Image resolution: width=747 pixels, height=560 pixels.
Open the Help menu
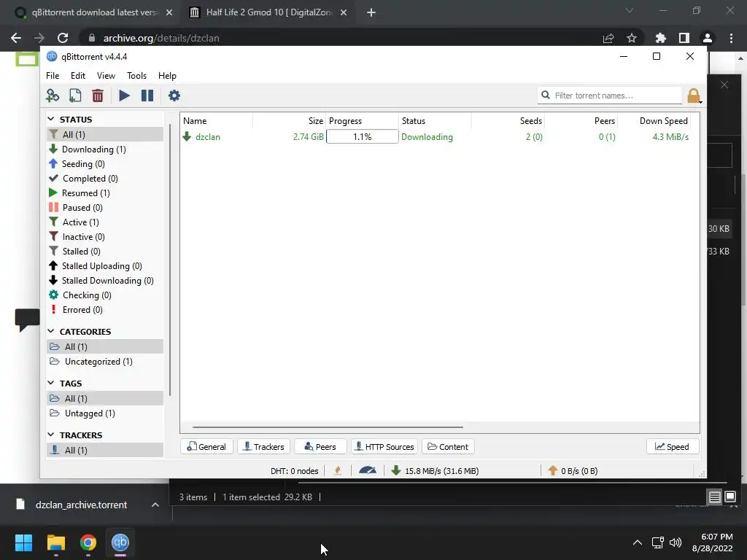(167, 76)
